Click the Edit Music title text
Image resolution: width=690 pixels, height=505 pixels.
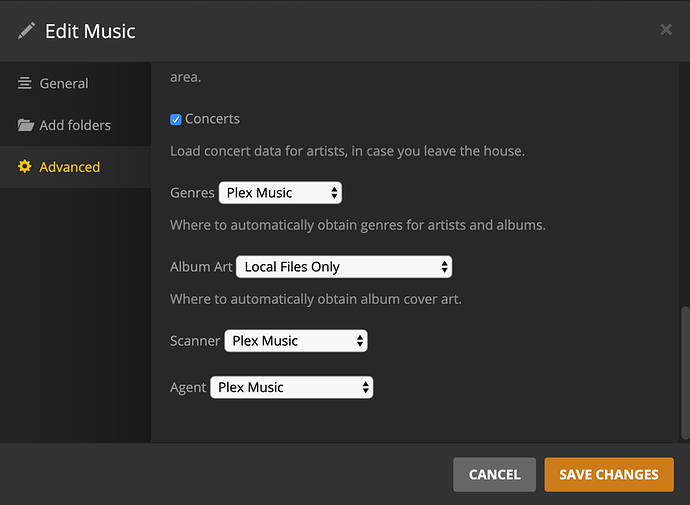[x=90, y=31]
